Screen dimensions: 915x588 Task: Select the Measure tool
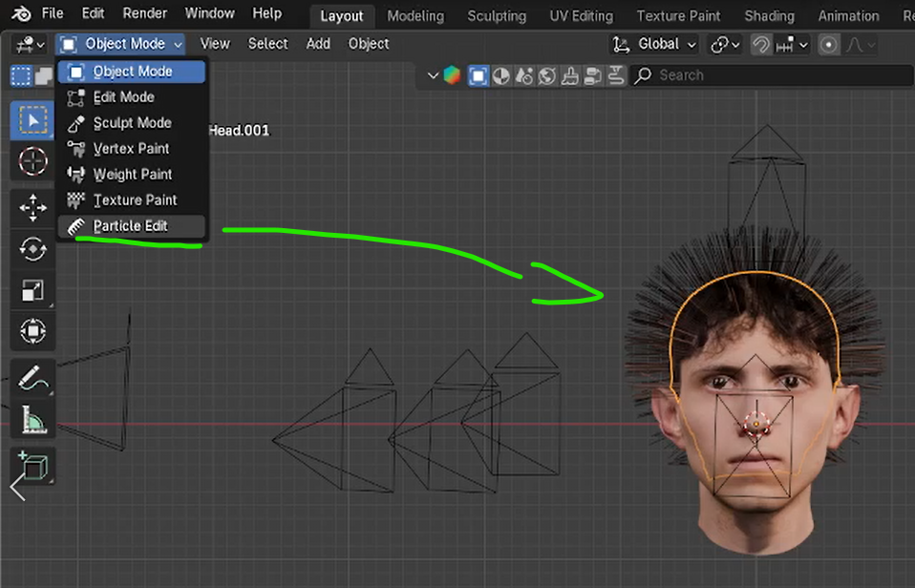click(x=32, y=420)
